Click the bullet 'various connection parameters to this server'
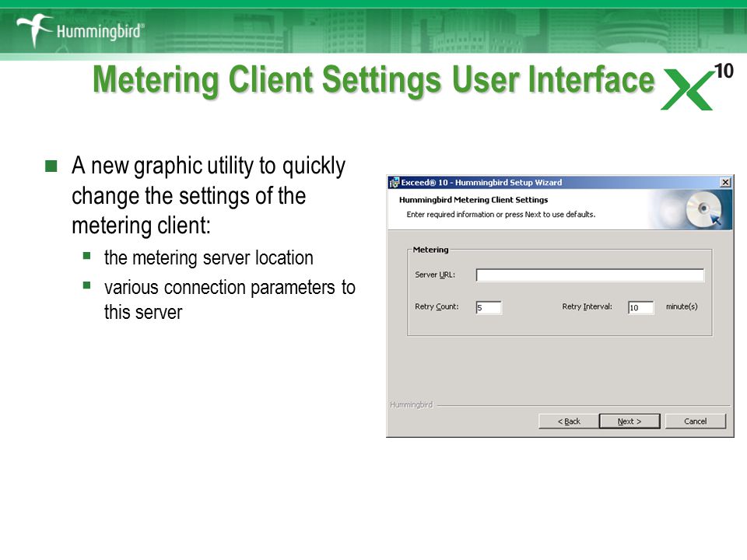This screenshot has height=560, width=747. click(230, 299)
